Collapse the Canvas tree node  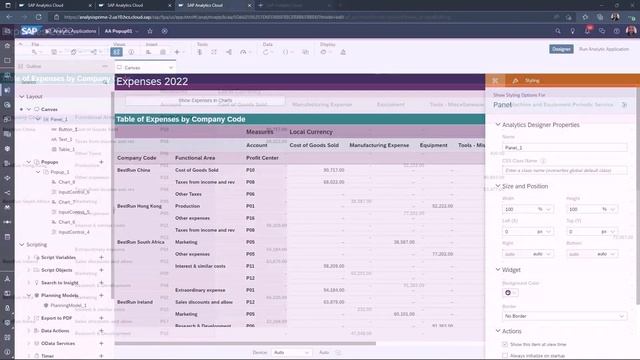(x=29, y=109)
